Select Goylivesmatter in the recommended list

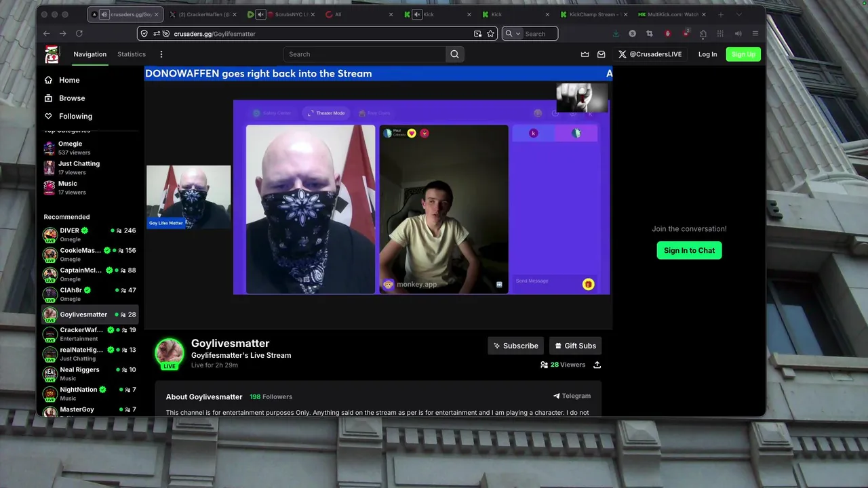(x=90, y=314)
